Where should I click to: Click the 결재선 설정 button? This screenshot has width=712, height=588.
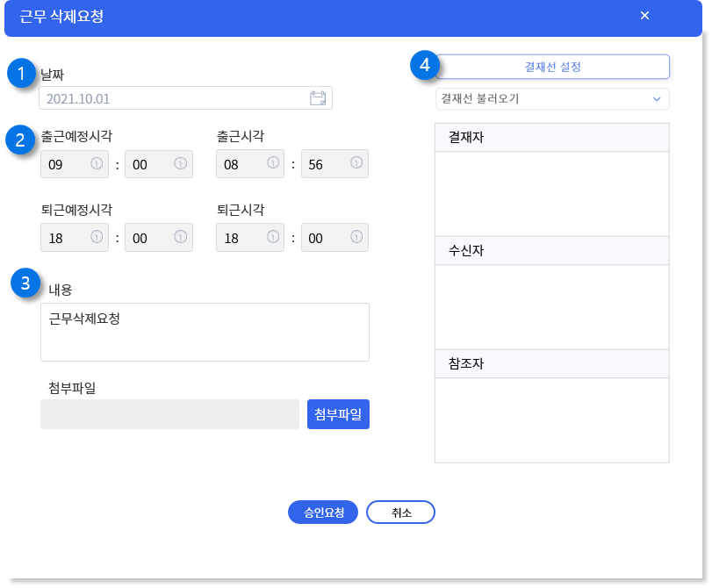(552, 67)
